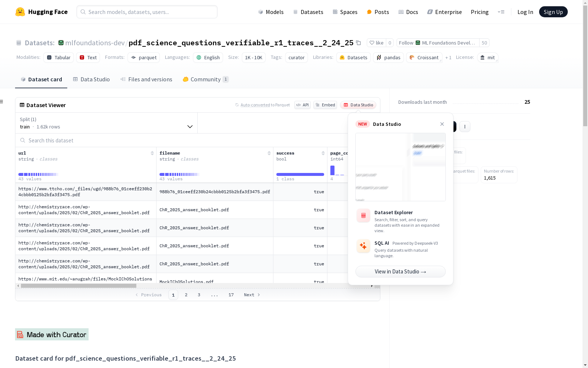Click the like heart button

coord(376,43)
